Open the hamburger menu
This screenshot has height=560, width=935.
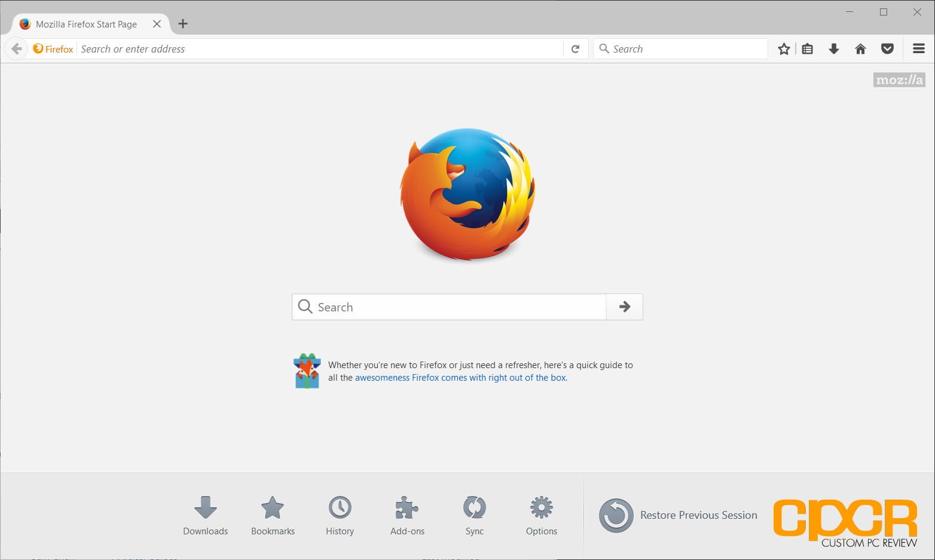[x=919, y=49]
